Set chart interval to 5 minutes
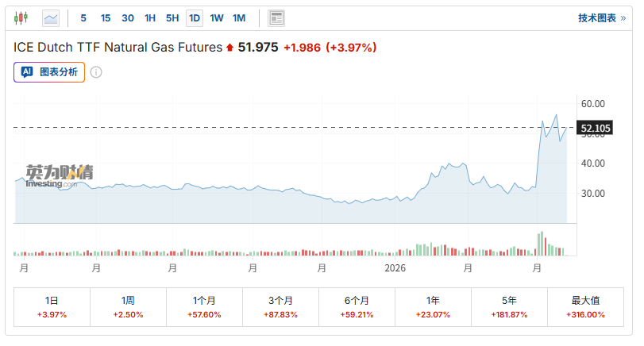The height and width of the screenshot is (346, 644). pyautogui.click(x=83, y=17)
